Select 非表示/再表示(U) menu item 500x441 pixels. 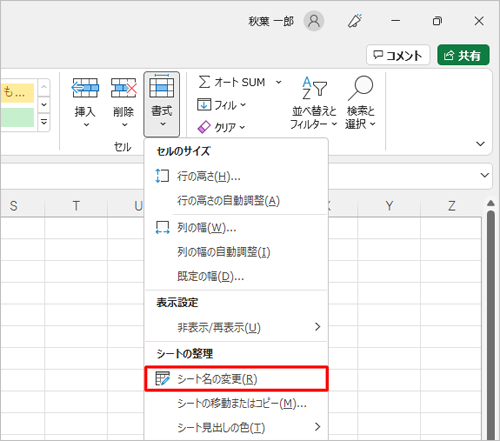click(x=236, y=327)
